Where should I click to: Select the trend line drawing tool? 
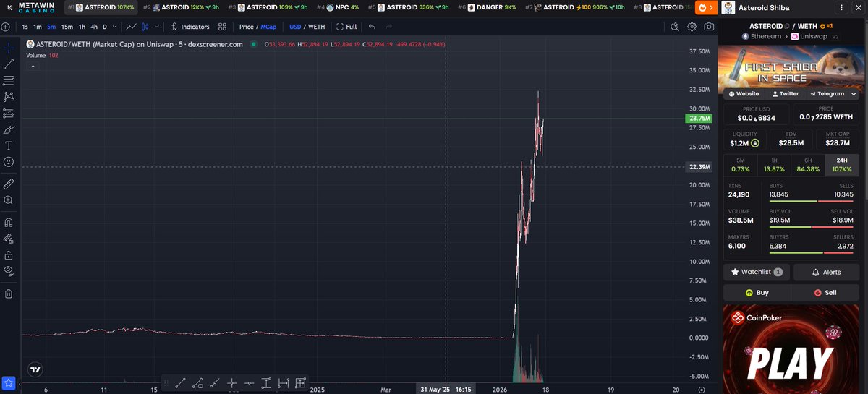[9, 64]
